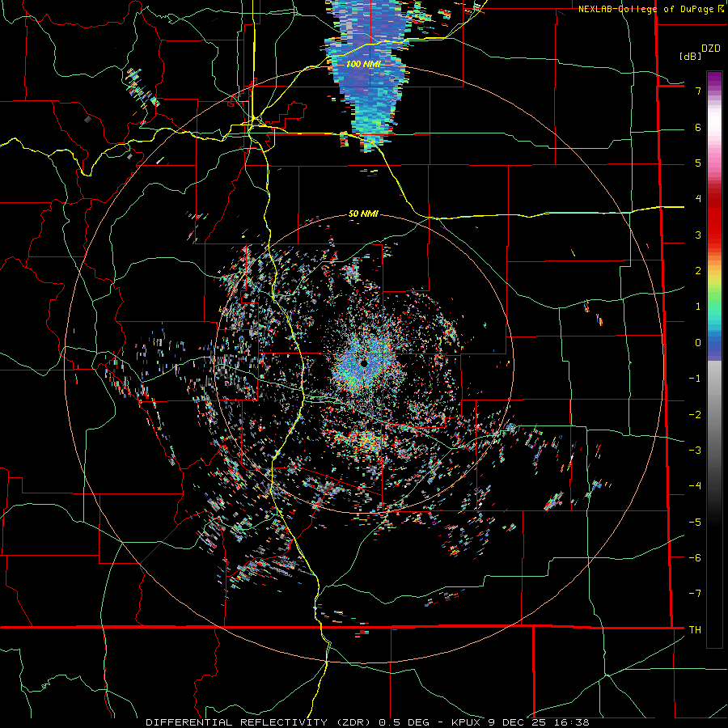Click the '6' value on color scale

pyautogui.click(x=698, y=128)
